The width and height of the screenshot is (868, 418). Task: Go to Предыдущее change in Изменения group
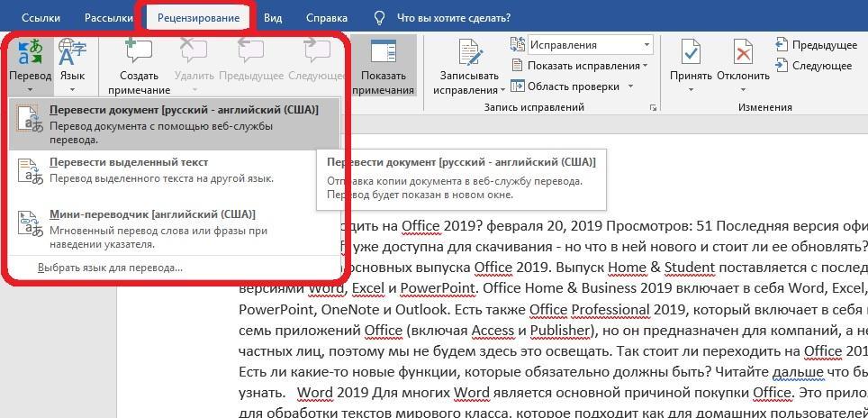point(817,45)
